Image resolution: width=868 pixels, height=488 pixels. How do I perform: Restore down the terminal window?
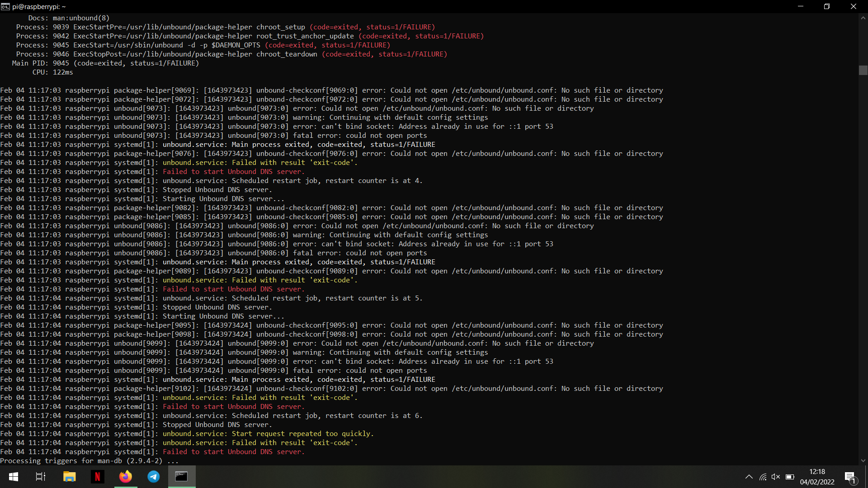click(x=827, y=6)
